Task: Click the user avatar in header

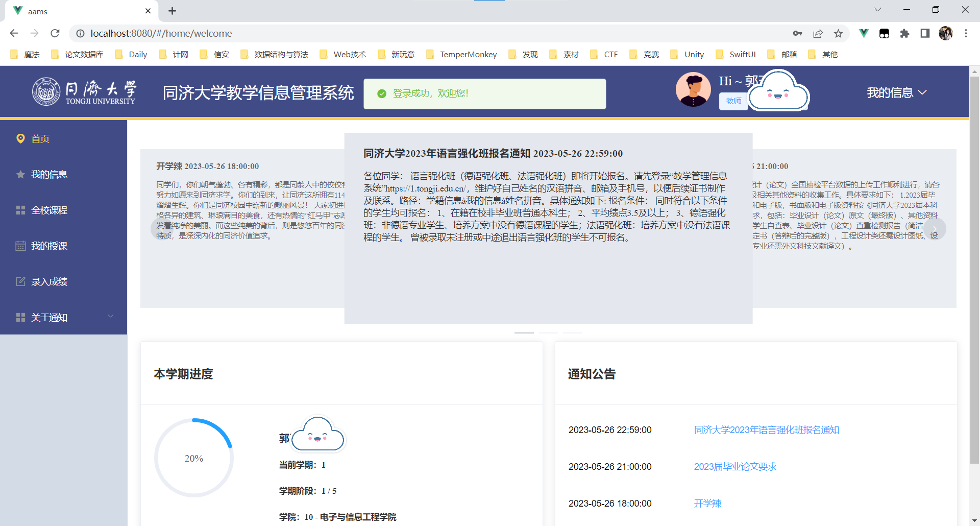Action: (x=693, y=89)
